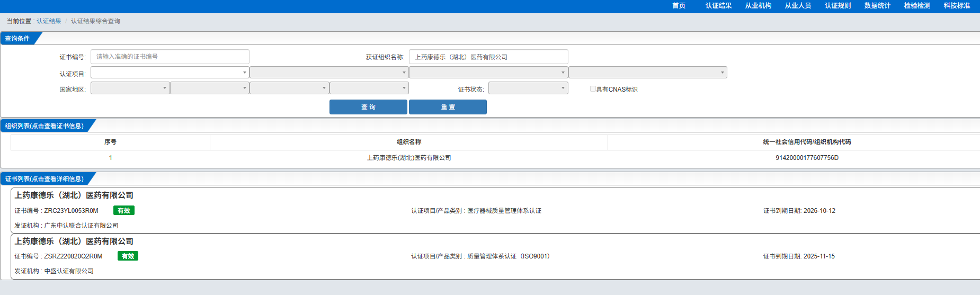Click expiry date 2026-10-12

pos(819,211)
